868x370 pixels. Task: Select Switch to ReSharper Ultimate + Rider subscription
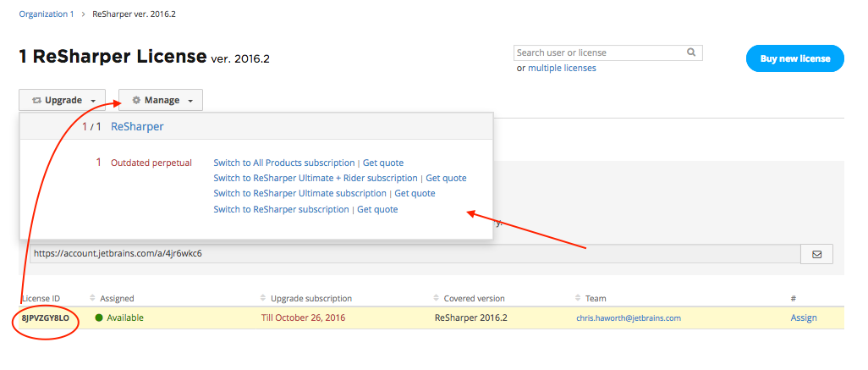pos(315,178)
